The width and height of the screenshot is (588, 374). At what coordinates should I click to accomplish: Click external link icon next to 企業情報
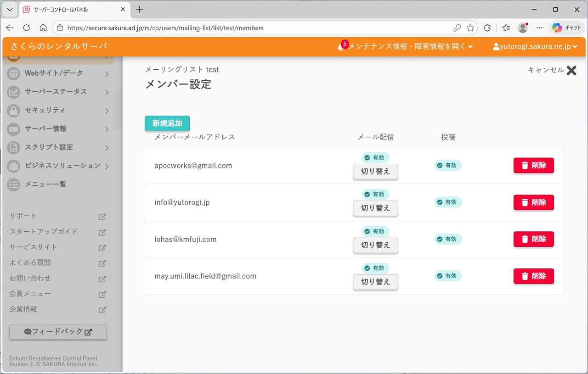[x=102, y=310]
